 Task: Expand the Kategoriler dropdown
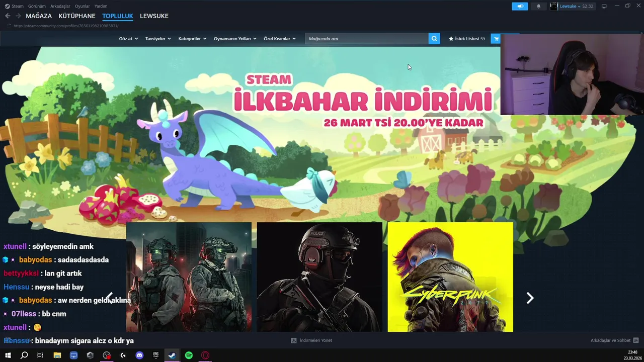click(x=192, y=39)
